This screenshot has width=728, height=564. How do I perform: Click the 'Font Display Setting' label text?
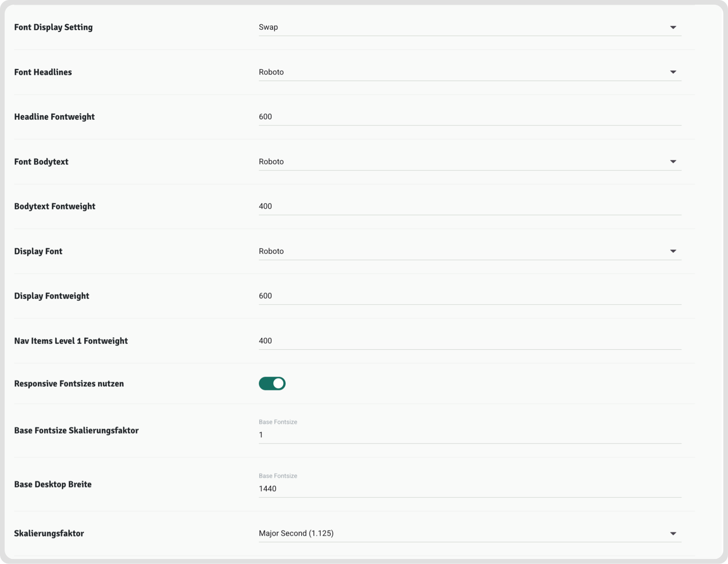pyautogui.click(x=53, y=27)
